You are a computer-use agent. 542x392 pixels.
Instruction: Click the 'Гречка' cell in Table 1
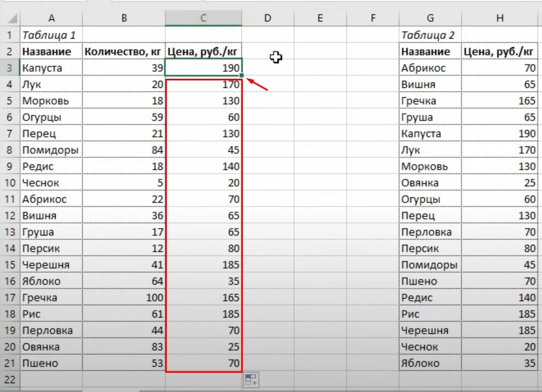51,297
